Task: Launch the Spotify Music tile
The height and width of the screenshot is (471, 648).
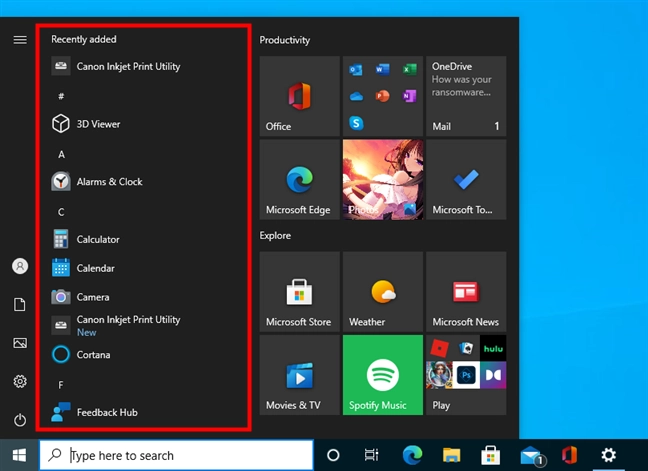Action: click(383, 375)
